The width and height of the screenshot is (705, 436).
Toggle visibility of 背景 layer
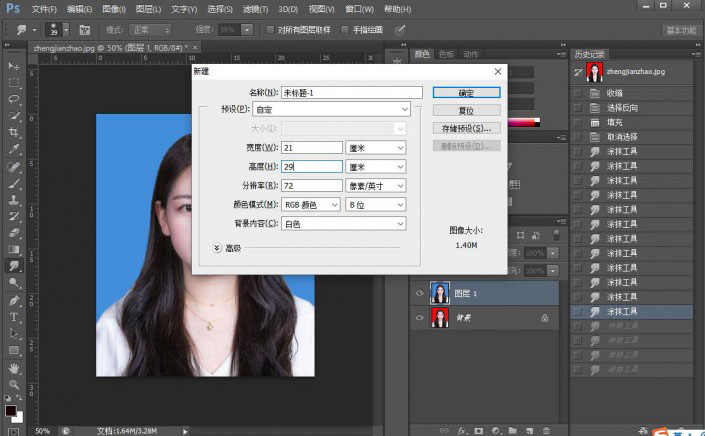pyautogui.click(x=419, y=317)
